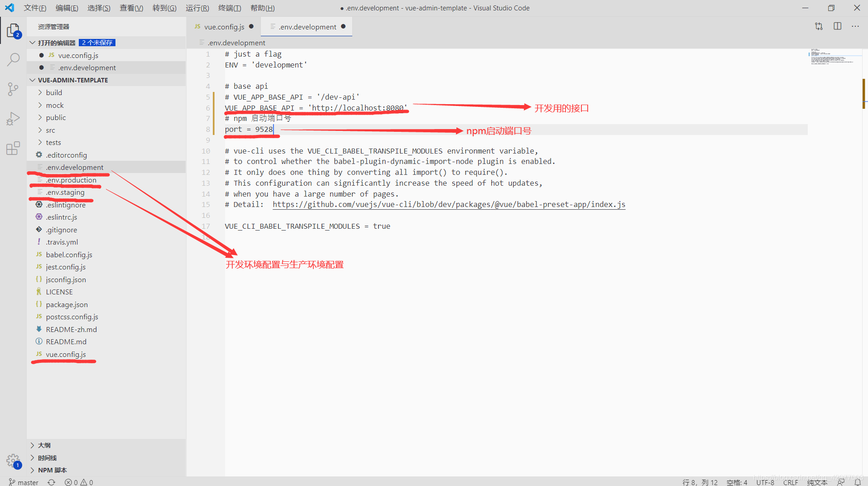
Task: Open jsconfig.json in the file tree
Action: (106, 279)
